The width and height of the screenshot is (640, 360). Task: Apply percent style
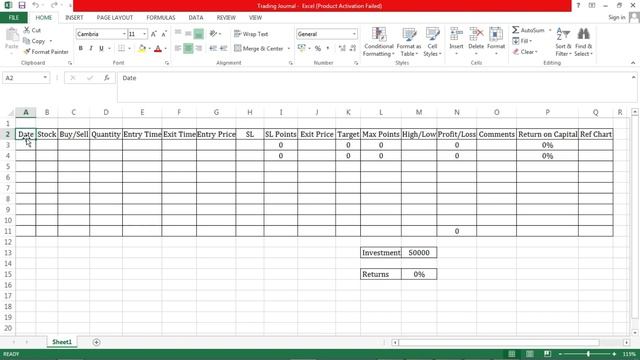318,49
